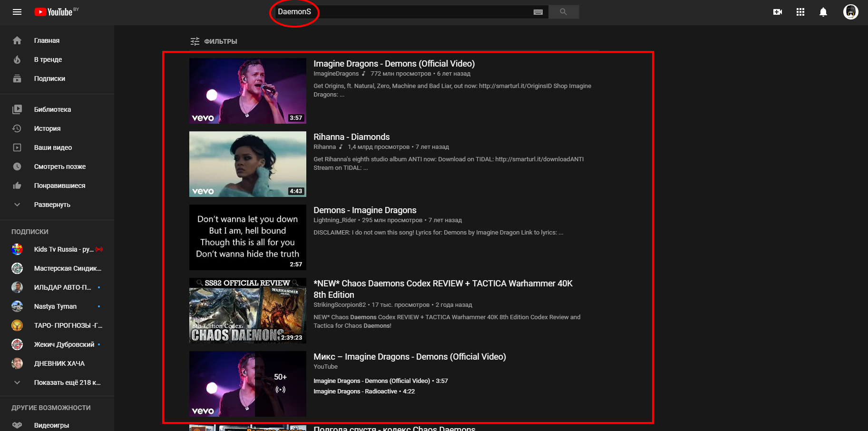Screen dimensions: 868x431
Task: Click the Imagine Dragons Demons 3:57 thumbnail
Action: tap(248, 91)
